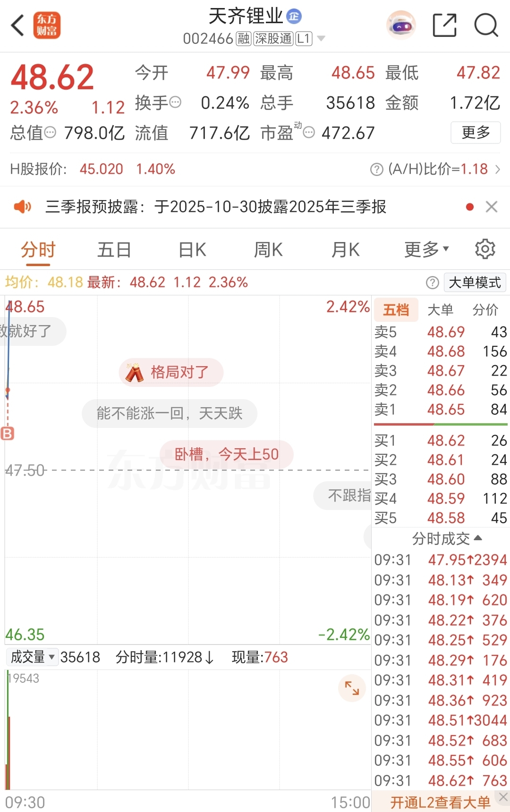Tap the 买5 row at 48.58
510x812 pixels.
click(x=441, y=518)
